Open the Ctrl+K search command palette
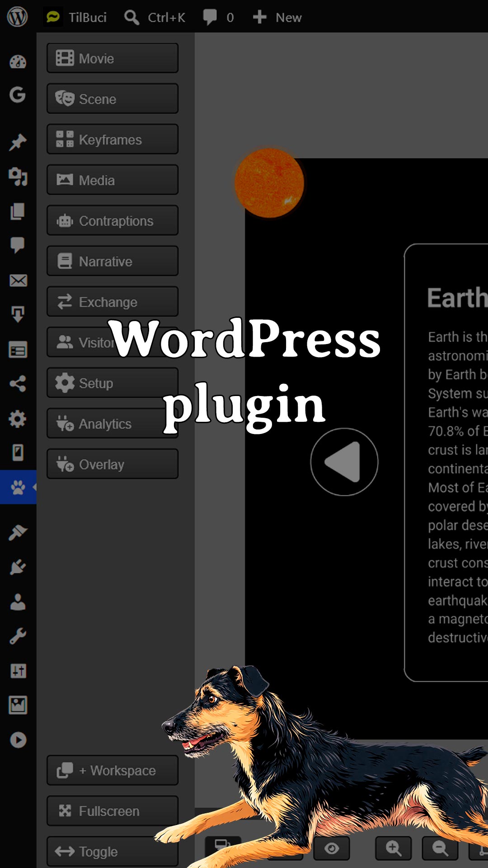The height and width of the screenshot is (868, 488). click(155, 17)
